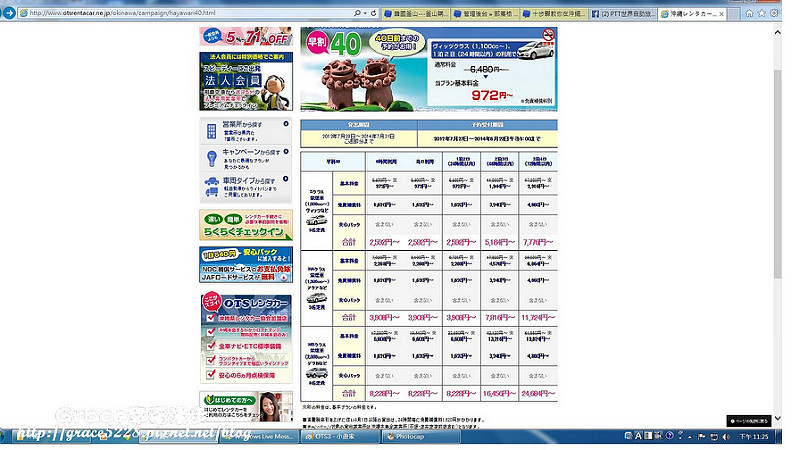Image resolution: width=800 pixels, height=450 pixels.
Task: Click the 24,684円 total price cell
Action: [538, 393]
